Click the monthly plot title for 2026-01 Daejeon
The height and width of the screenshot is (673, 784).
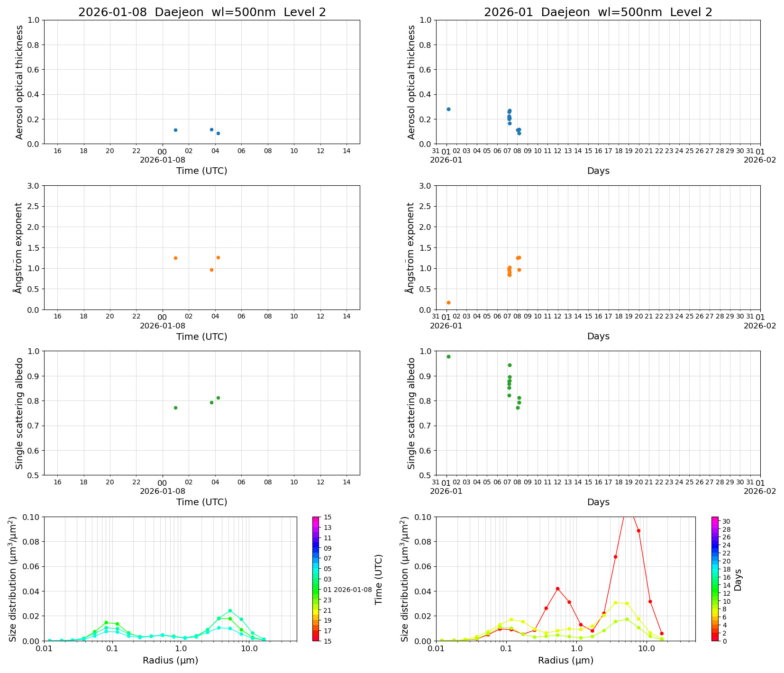598,12
